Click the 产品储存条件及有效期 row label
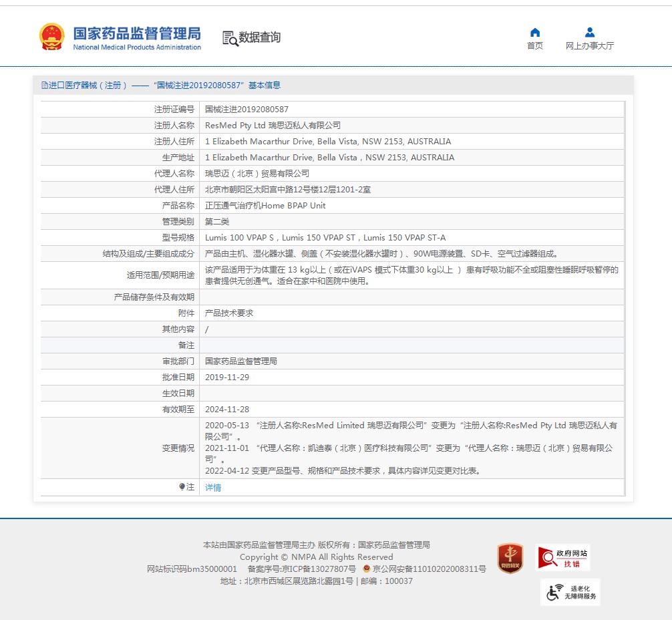672x620 pixels. pyautogui.click(x=154, y=297)
